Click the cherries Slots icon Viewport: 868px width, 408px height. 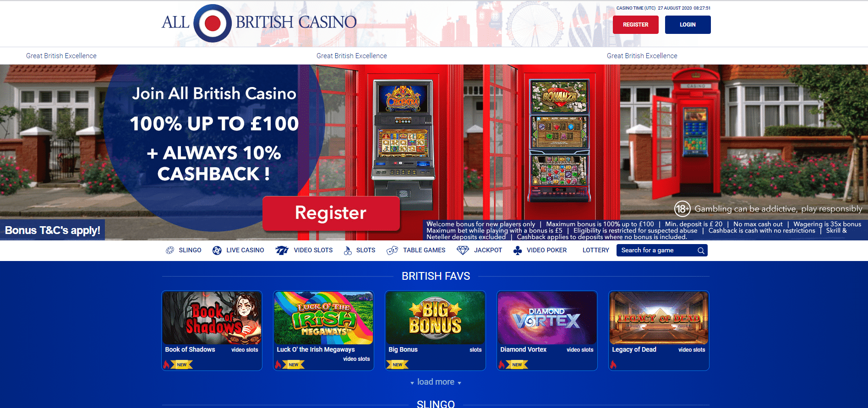click(x=348, y=250)
